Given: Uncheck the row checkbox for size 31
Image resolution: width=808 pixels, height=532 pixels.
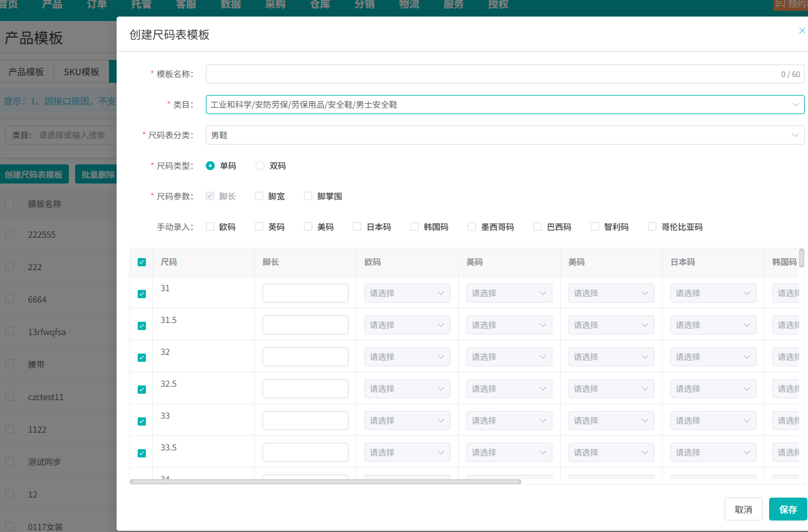Looking at the screenshot, I should [141, 294].
